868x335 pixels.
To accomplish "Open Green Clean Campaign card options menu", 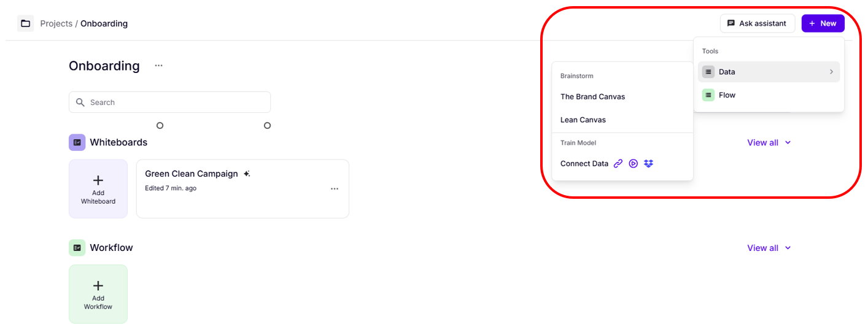I will click(335, 189).
